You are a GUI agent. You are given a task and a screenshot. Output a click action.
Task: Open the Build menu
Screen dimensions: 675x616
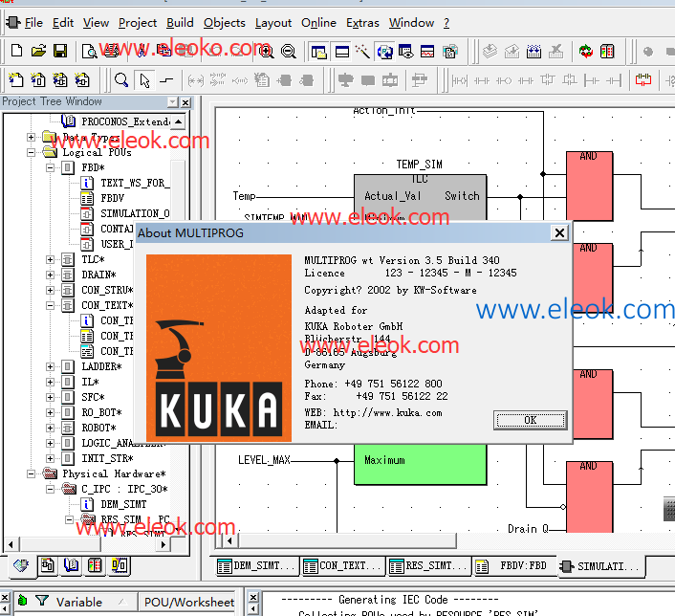(x=180, y=22)
